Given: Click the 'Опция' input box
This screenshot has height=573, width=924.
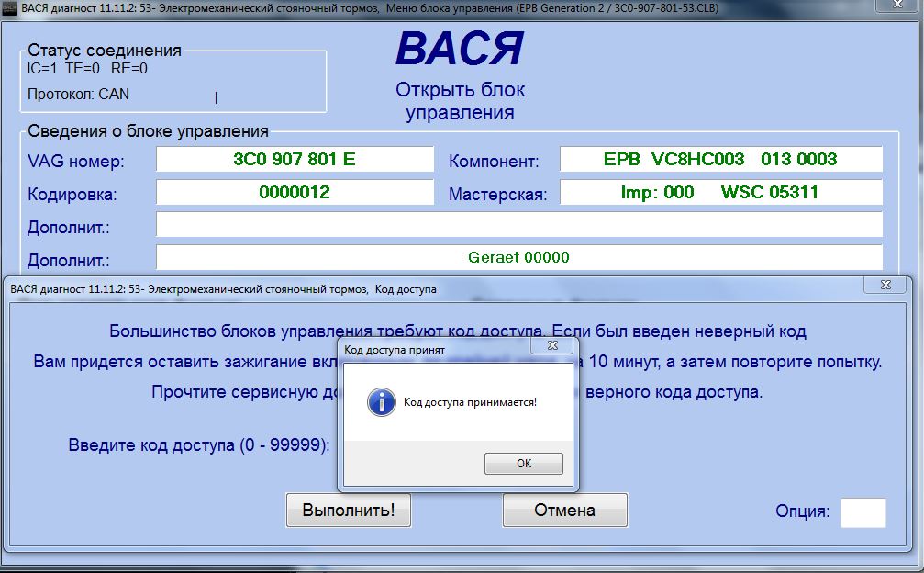Looking at the screenshot, I should [x=863, y=512].
